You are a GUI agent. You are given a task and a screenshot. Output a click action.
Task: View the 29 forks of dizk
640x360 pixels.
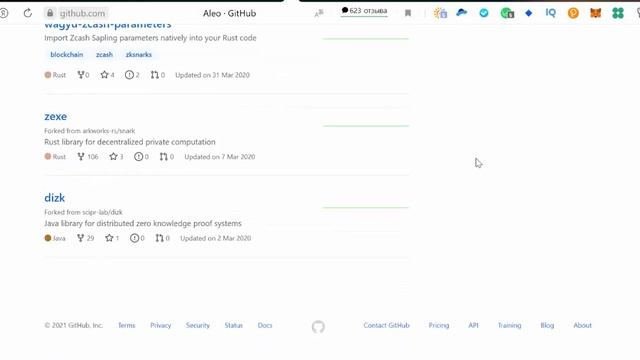85,238
